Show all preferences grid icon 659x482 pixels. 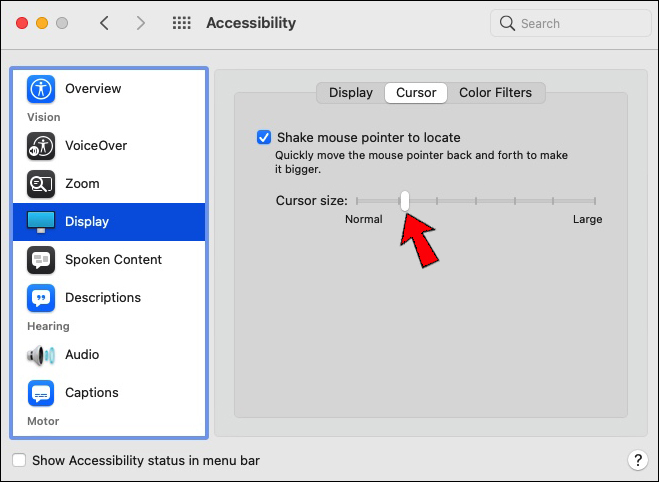182,23
